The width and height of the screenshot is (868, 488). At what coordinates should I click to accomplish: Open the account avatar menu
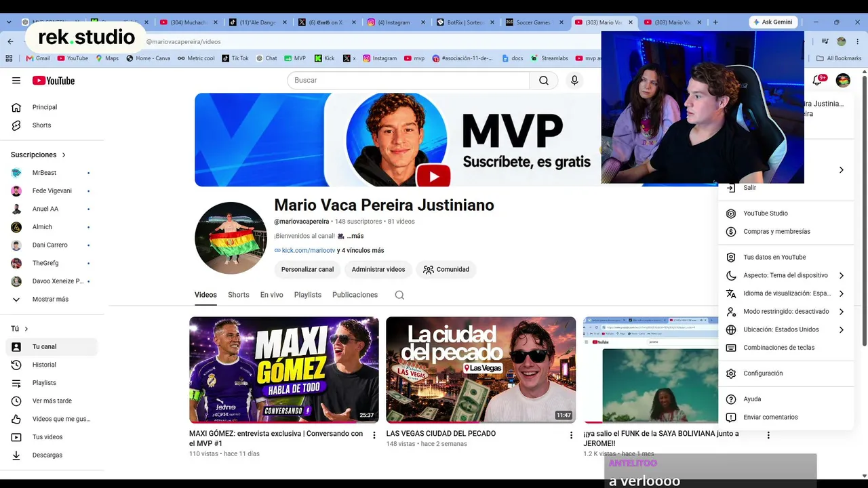(843, 81)
